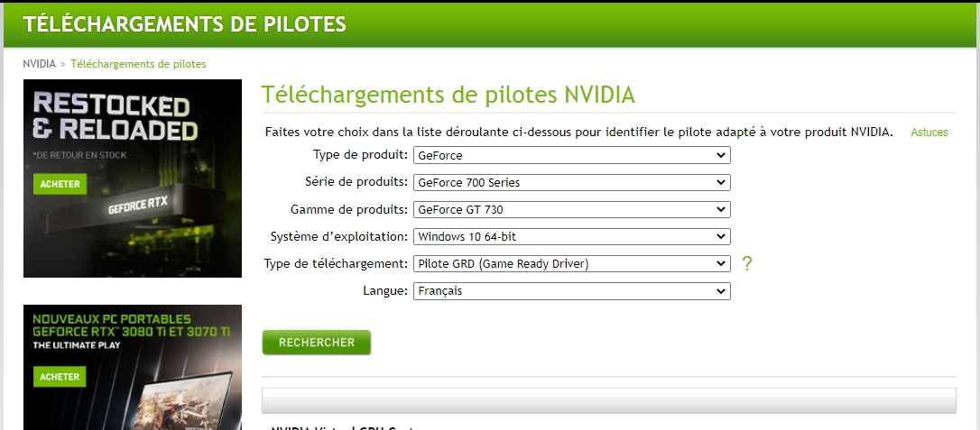
Task: Go to the NVIDIA breadcrumb link
Action: click(39, 64)
